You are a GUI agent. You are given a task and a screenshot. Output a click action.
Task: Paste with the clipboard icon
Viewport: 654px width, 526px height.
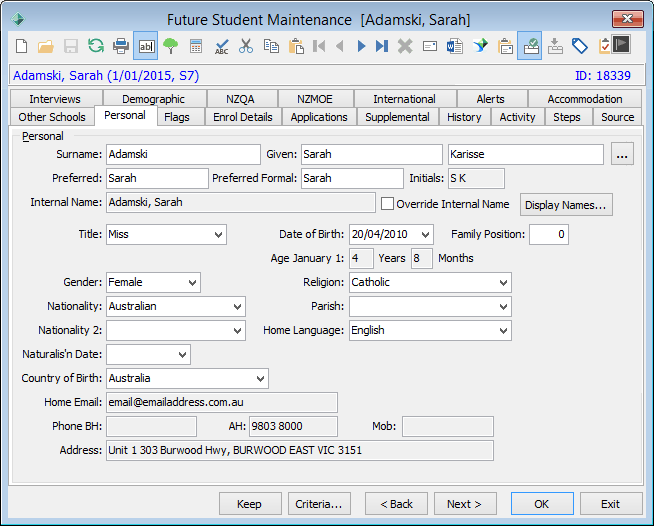click(296, 46)
